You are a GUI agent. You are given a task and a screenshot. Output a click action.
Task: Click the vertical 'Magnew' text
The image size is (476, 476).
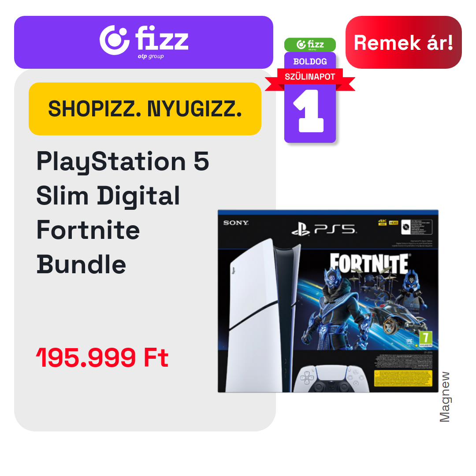(445, 397)
